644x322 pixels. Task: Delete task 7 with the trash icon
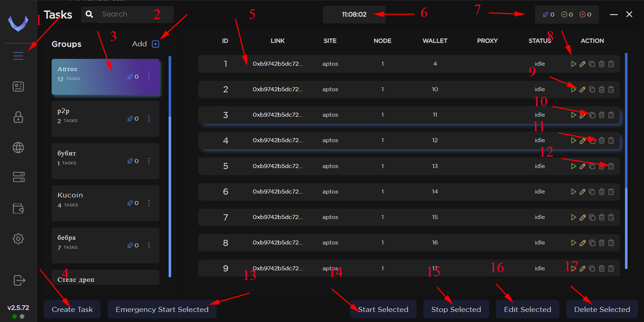pos(602,217)
